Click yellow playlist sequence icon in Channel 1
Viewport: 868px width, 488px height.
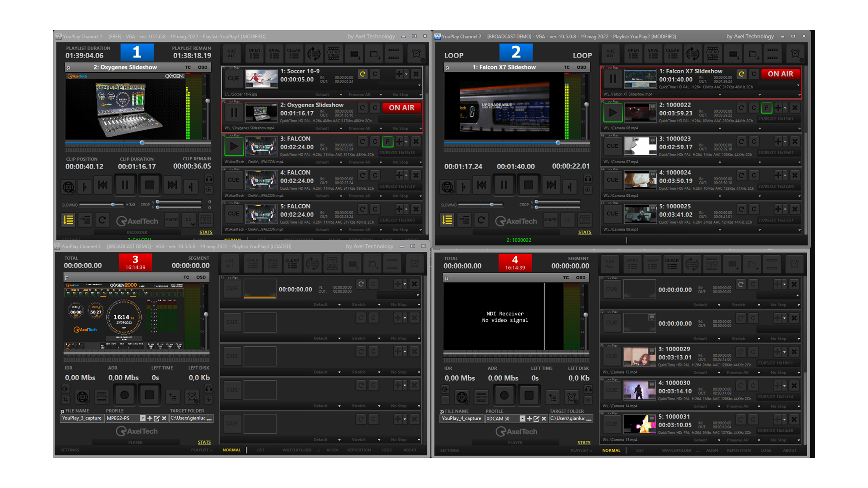coord(68,220)
